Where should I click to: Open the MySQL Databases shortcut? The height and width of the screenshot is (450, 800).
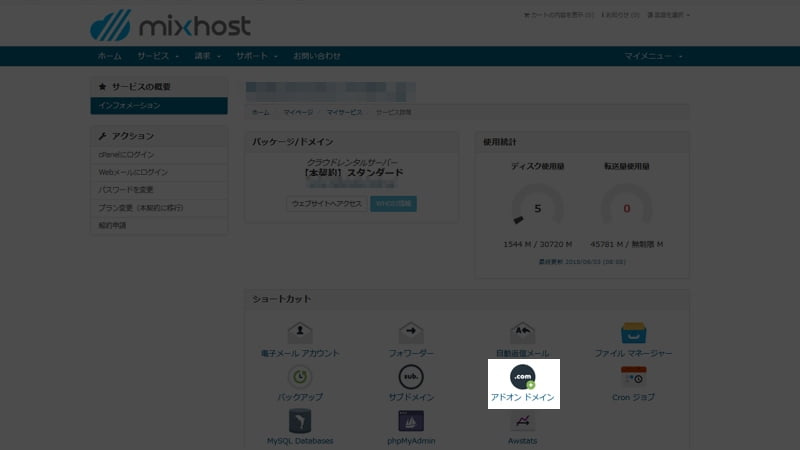coord(300,421)
